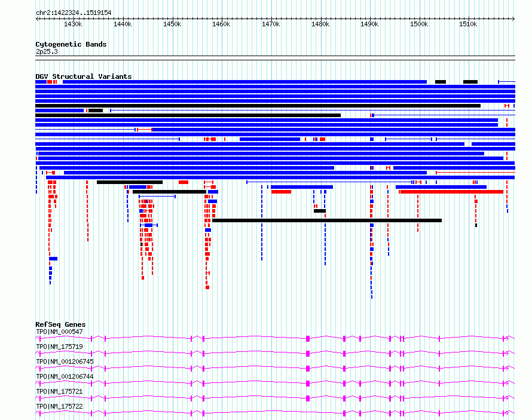The image size is (532, 420).
Task: Click the 1440k ruler tick label
Action: (123, 24)
